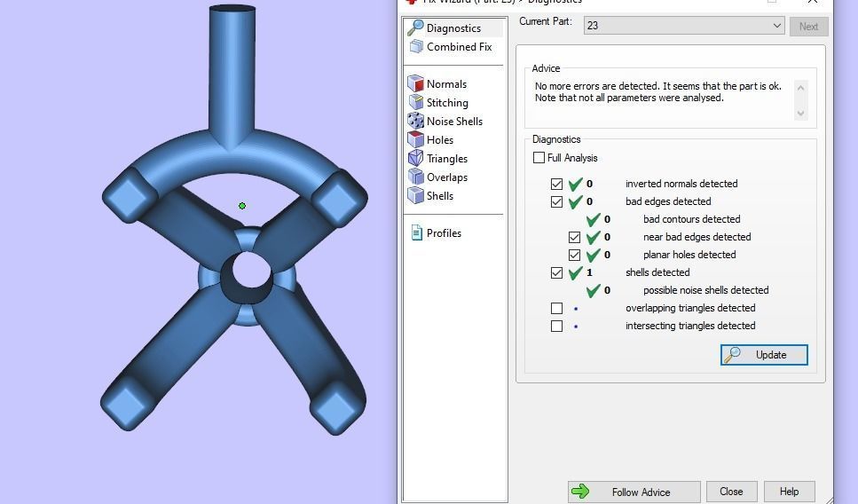Image resolution: width=858 pixels, height=504 pixels.
Task: Open the Profiles document icon
Action: tap(416, 233)
